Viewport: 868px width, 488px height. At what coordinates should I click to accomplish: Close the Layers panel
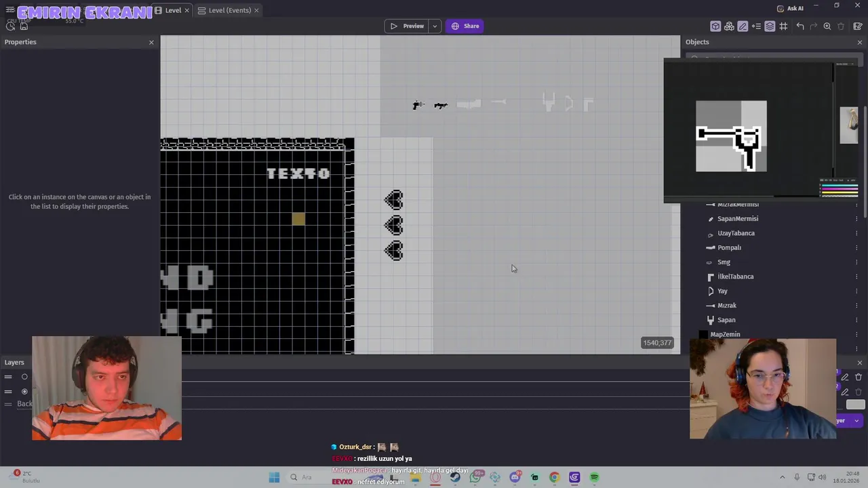tap(860, 363)
